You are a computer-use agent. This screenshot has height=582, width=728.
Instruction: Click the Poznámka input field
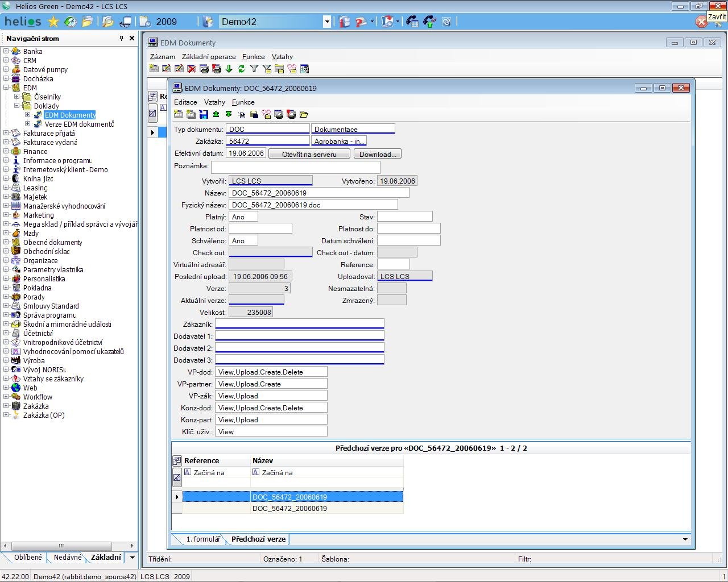[295, 167]
